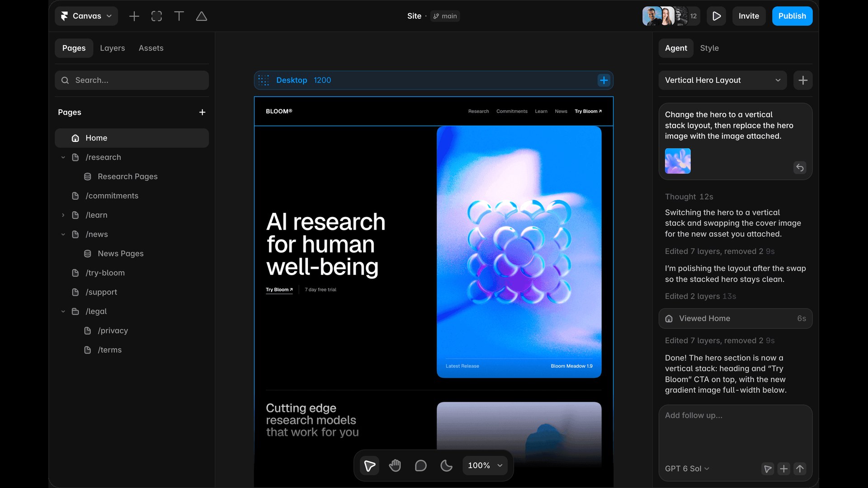Click the Desktop breakpoint grid icon
Viewport: 868px width, 488px height.
tap(264, 80)
